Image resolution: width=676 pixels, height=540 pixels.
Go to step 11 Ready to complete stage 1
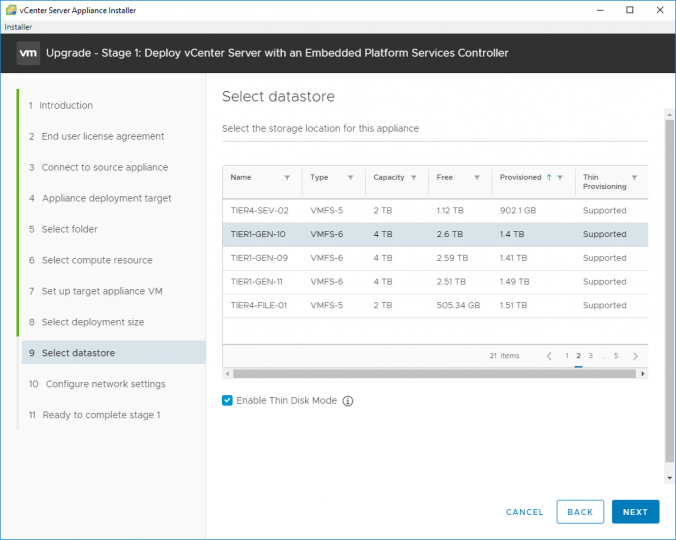[94, 415]
